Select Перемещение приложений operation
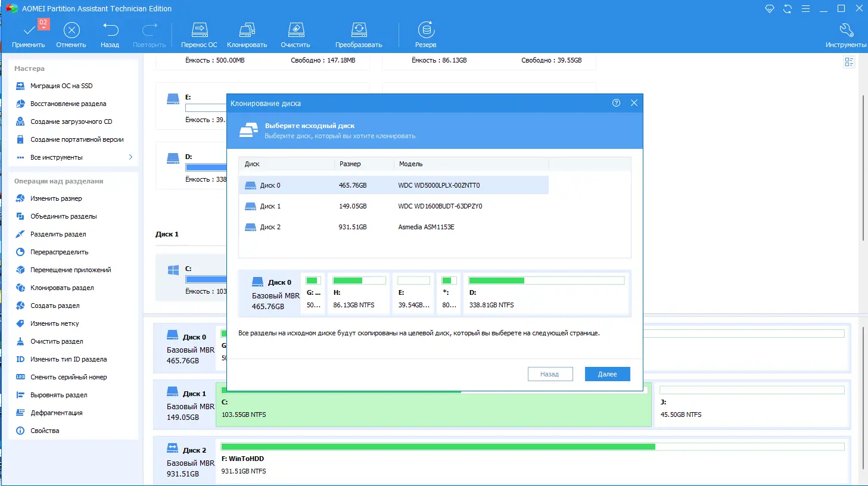868x486 pixels. (x=70, y=270)
